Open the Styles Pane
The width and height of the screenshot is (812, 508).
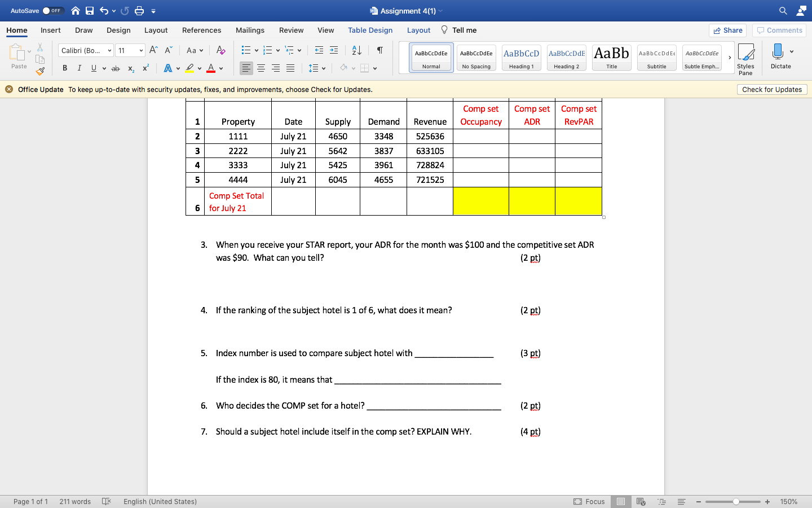pos(746,57)
